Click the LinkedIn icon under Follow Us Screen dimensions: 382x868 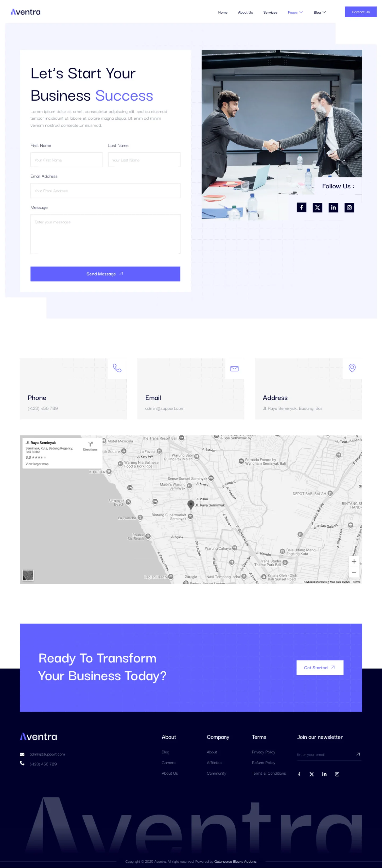[333, 208]
